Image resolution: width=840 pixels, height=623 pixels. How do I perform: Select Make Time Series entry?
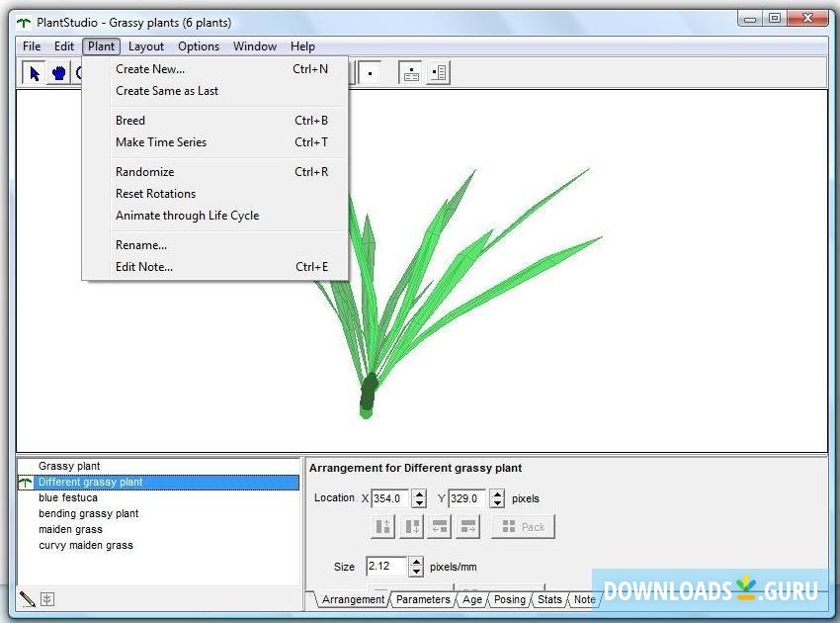[x=215, y=142]
